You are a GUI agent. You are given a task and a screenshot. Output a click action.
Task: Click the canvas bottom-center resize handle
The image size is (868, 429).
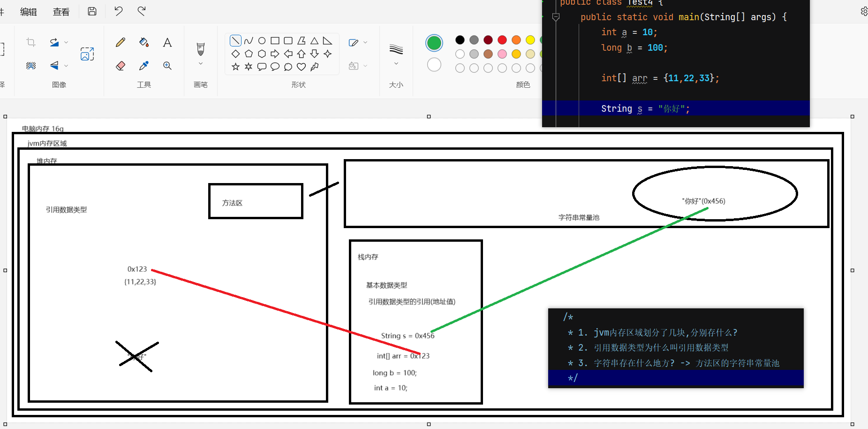pyautogui.click(x=429, y=424)
